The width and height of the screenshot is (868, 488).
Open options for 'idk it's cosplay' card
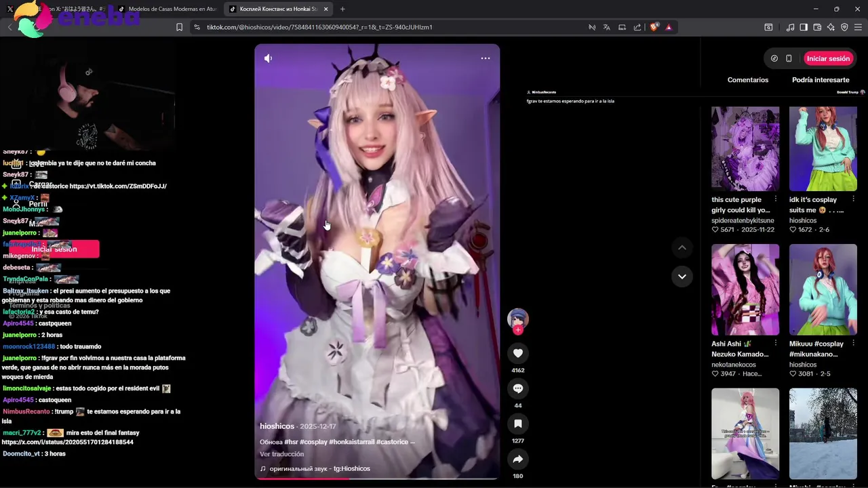coord(854,199)
